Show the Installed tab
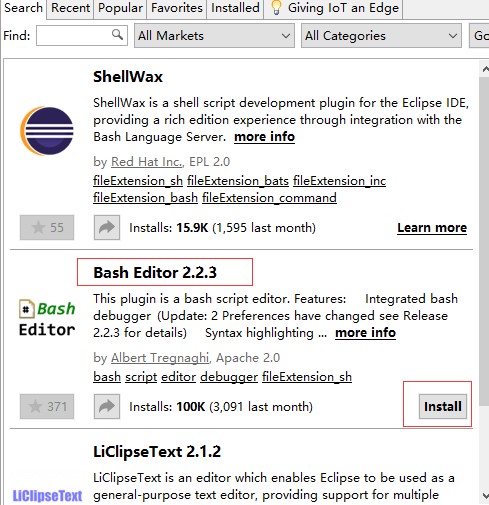Viewport: 489px width, 505px height. [x=235, y=8]
